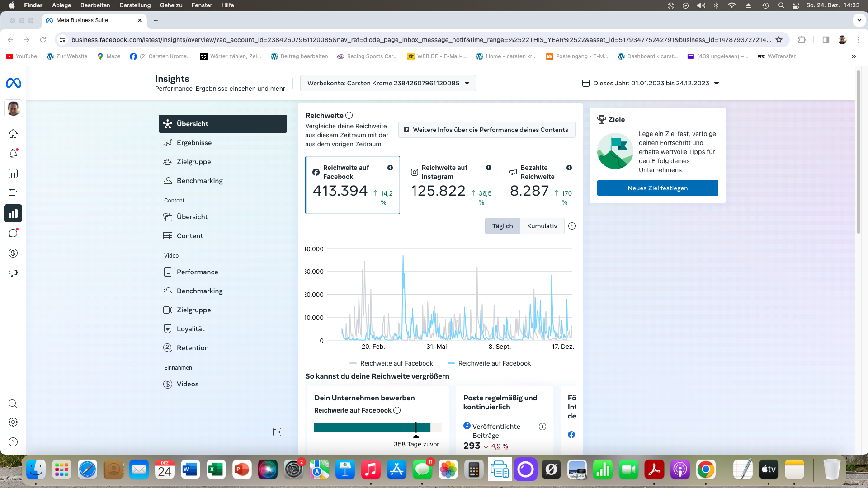Click Reichweite auf Facebook progress bar
Viewport: 868px width, 488px height.
tap(377, 427)
